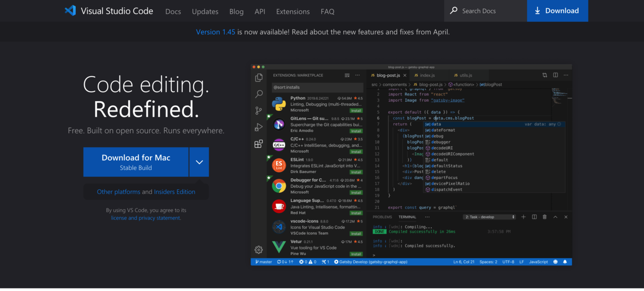Open the FAQ nav item
644x291 pixels.
tap(328, 11)
